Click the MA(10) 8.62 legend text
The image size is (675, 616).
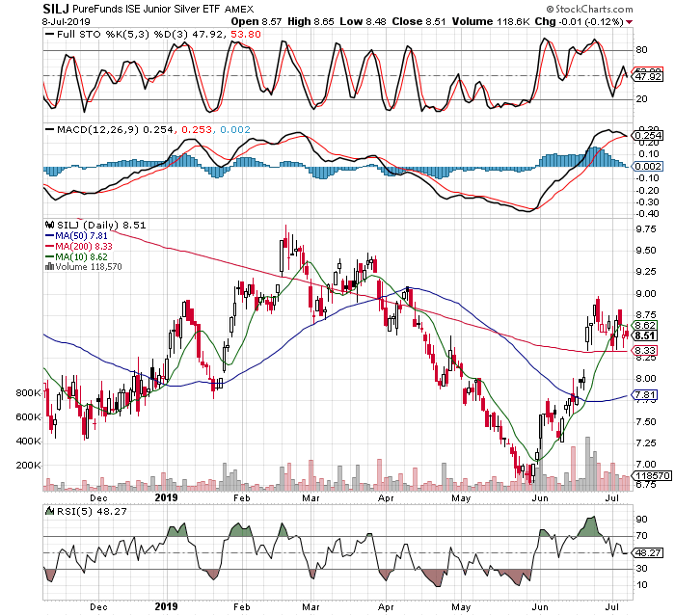point(81,257)
